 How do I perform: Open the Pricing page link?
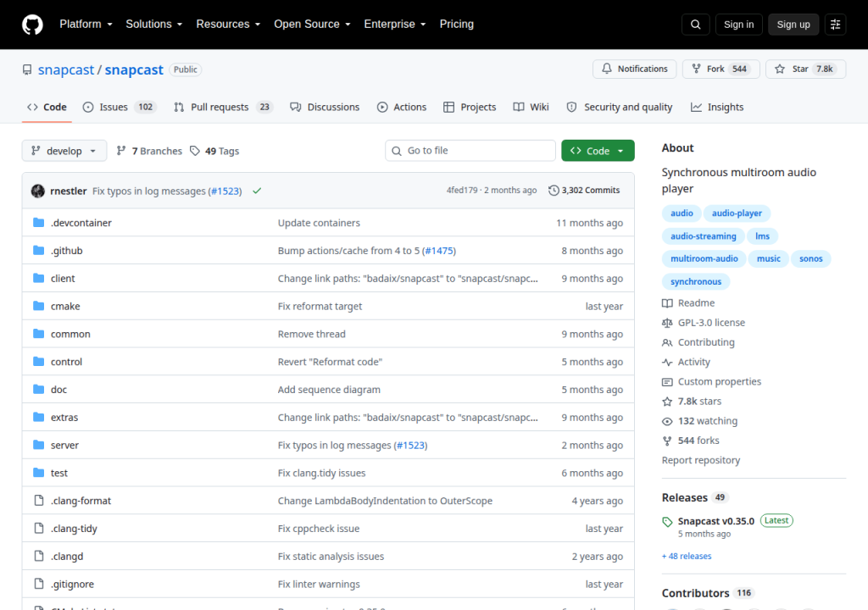pos(456,25)
